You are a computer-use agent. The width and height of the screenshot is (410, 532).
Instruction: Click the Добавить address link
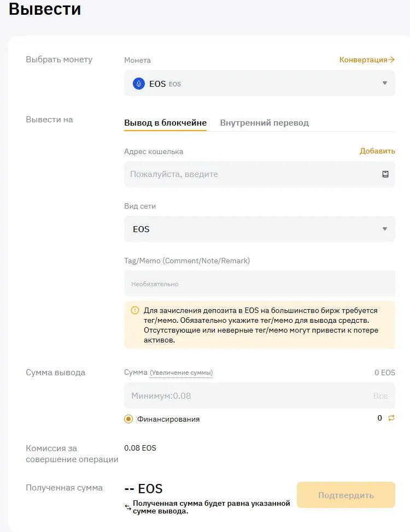pos(377,151)
